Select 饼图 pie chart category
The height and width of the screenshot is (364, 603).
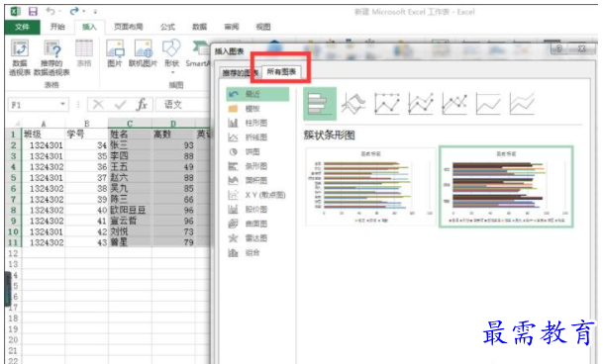[x=257, y=151]
